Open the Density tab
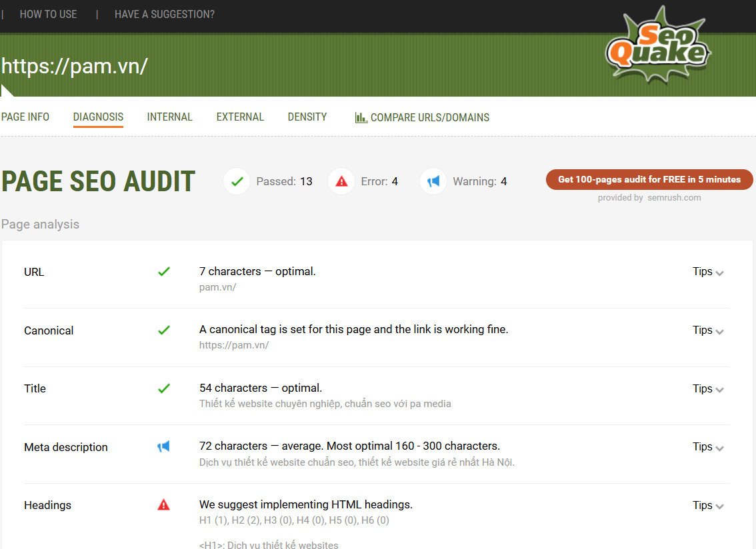Viewport: 756px width, 549px height. 307,117
